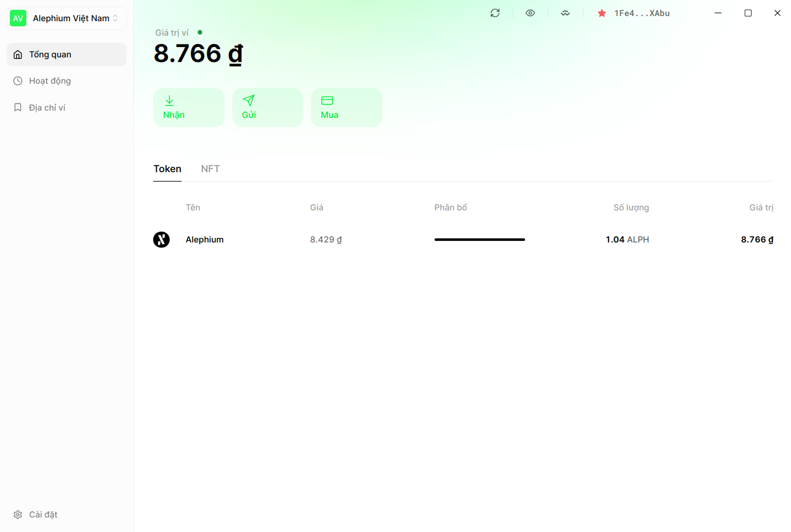Click the Giá trị column header
791x532 pixels.
click(x=762, y=207)
